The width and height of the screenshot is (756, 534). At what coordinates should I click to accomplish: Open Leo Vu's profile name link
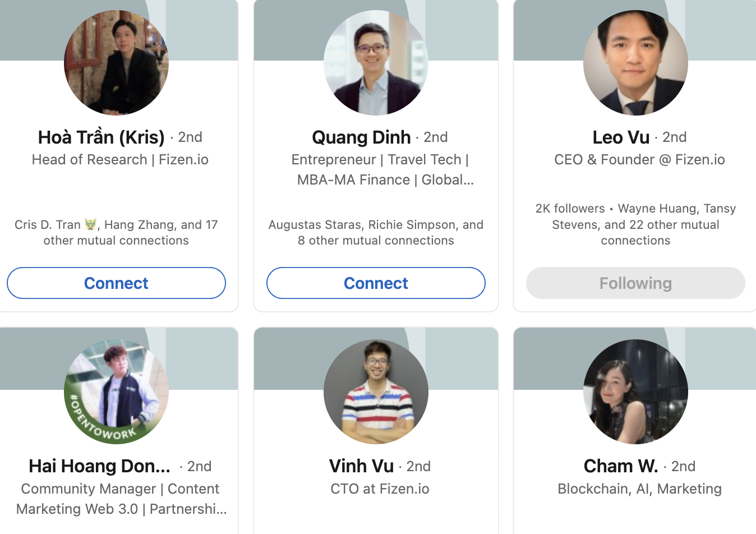[x=621, y=137]
